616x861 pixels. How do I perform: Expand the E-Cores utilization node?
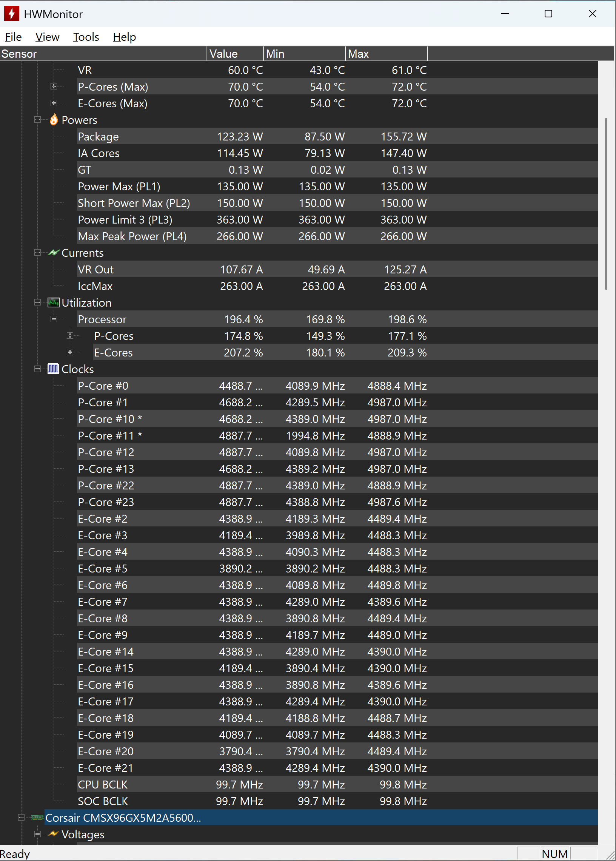pos(70,352)
